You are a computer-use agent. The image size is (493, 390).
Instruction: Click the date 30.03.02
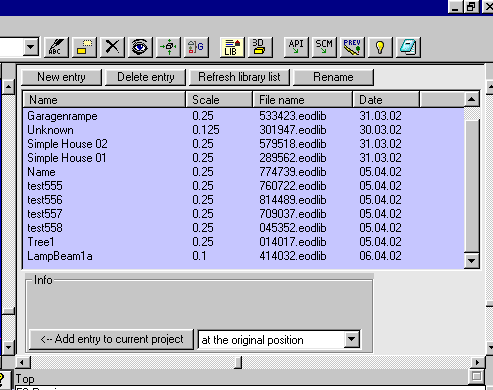[380, 130]
